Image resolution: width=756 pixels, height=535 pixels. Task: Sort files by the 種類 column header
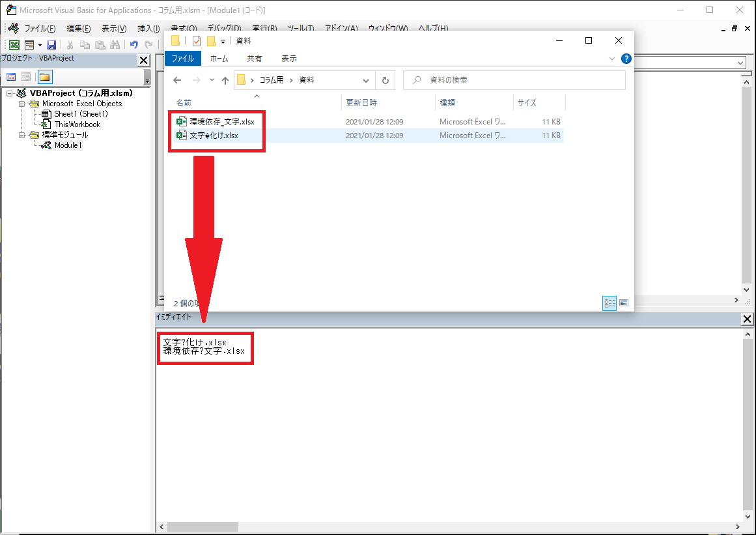point(447,103)
